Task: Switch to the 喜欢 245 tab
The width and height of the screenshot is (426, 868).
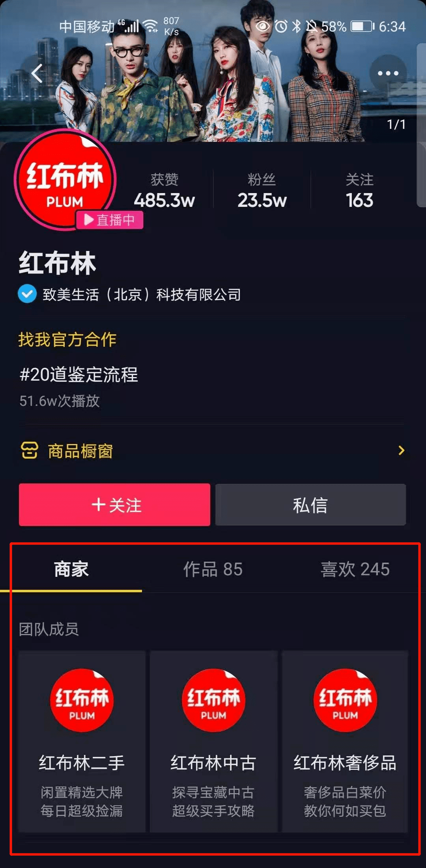Action: pos(355,569)
